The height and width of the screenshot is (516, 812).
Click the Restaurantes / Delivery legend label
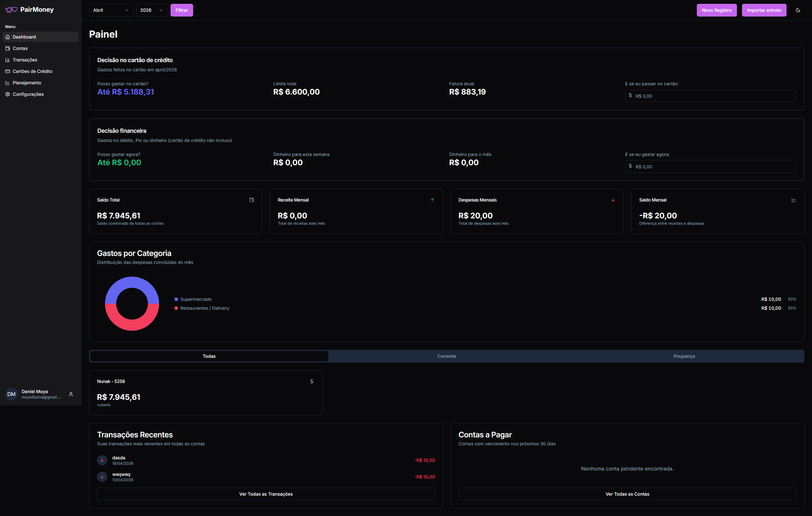point(205,308)
